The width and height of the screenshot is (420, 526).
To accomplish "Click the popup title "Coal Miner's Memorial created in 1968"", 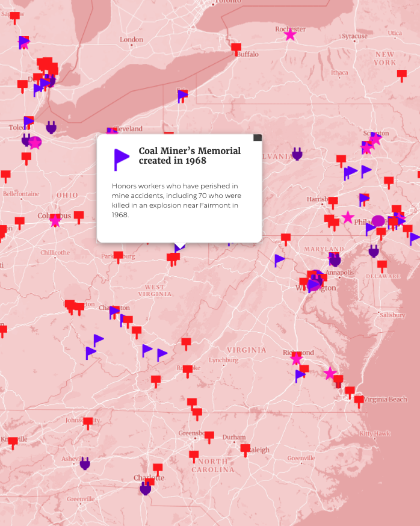I will pos(190,156).
